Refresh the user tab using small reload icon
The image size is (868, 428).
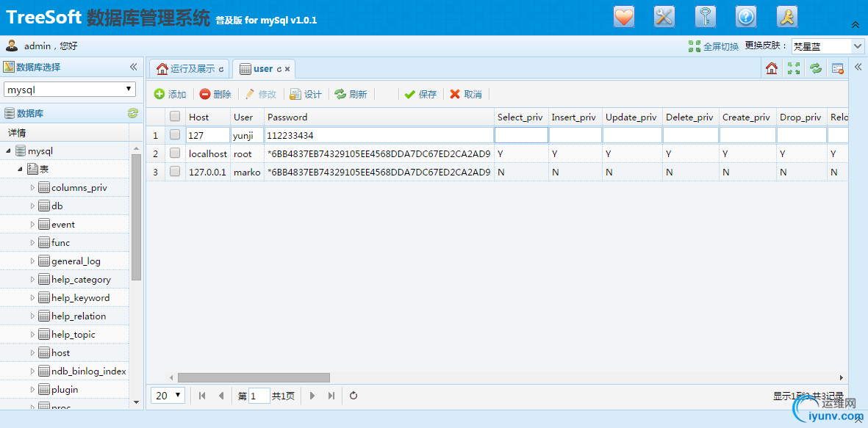click(279, 70)
